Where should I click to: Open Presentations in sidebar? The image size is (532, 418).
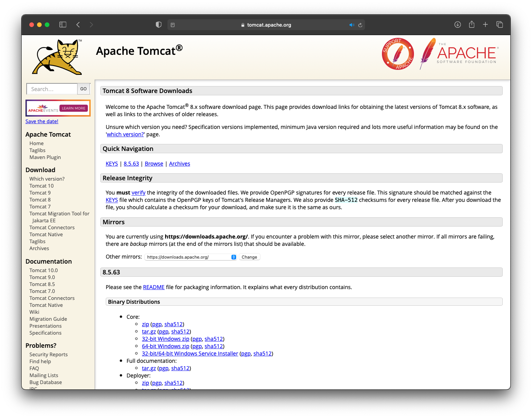[x=46, y=326]
